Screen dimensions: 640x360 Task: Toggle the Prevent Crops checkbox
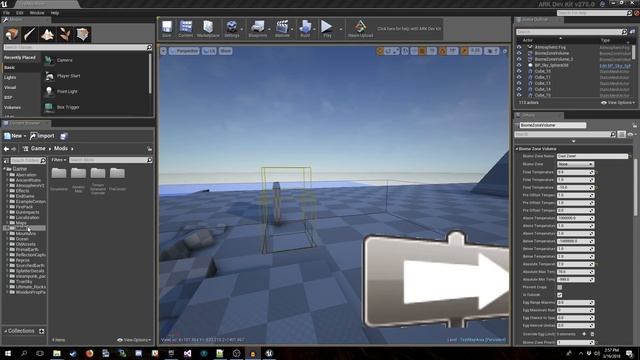point(560,287)
